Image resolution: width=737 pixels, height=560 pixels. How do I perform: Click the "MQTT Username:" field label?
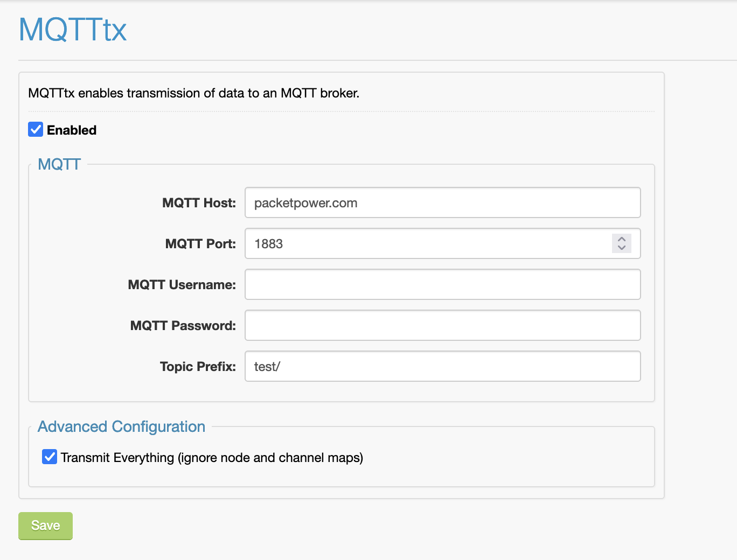[182, 285]
